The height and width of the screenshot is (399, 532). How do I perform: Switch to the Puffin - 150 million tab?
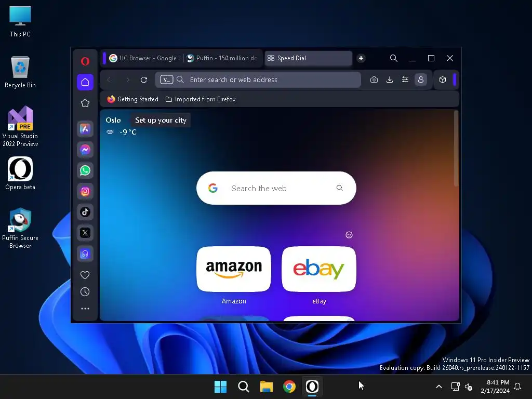point(223,58)
